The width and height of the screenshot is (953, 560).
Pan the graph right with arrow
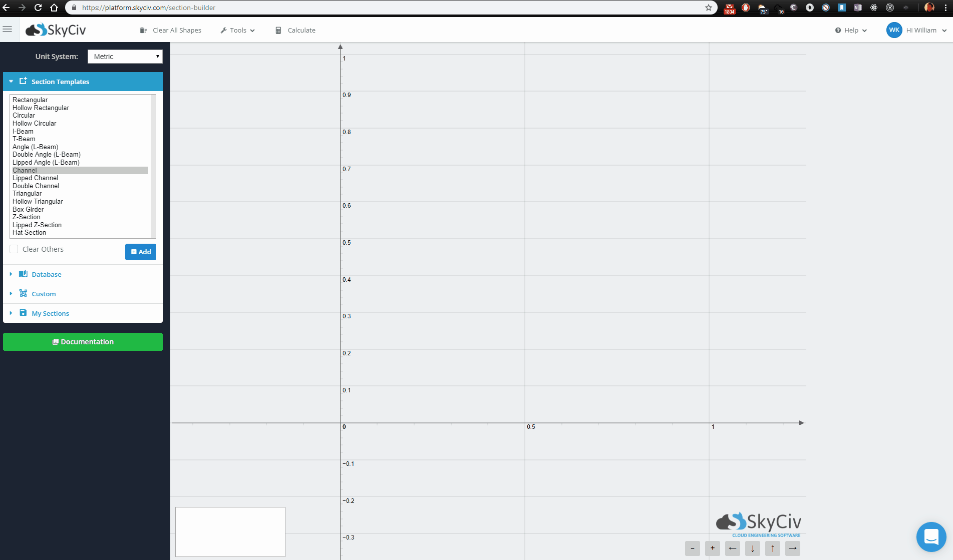coord(792,548)
